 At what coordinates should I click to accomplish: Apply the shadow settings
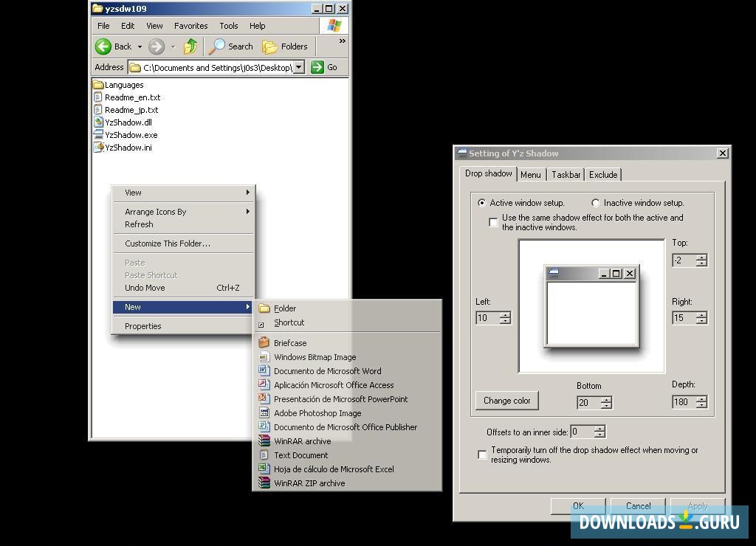[x=696, y=505]
